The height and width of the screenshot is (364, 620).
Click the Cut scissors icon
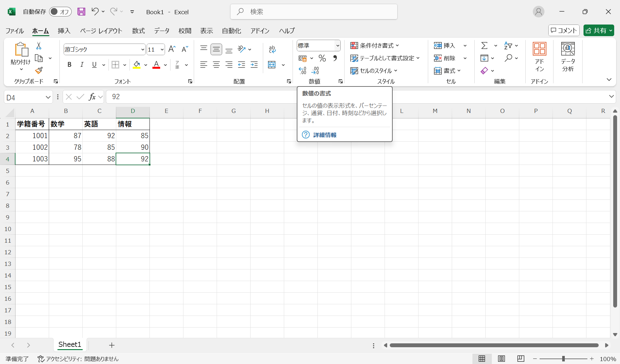[x=39, y=46]
